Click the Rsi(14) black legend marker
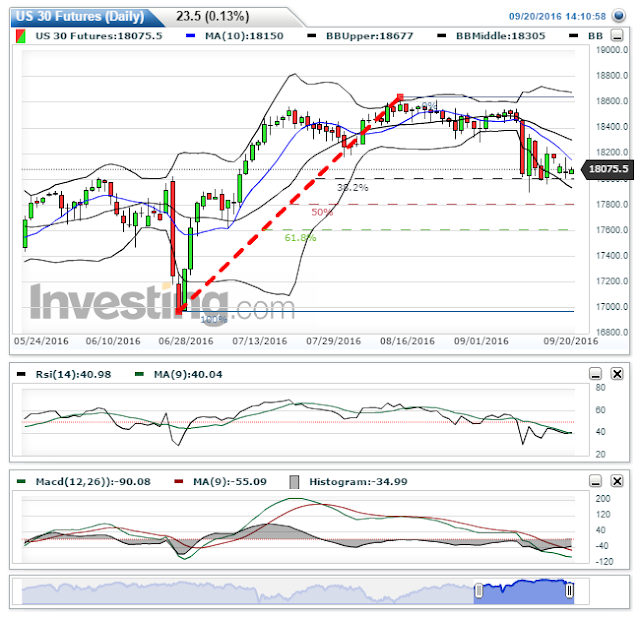This screenshot has height=617, width=640. [x=21, y=374]
